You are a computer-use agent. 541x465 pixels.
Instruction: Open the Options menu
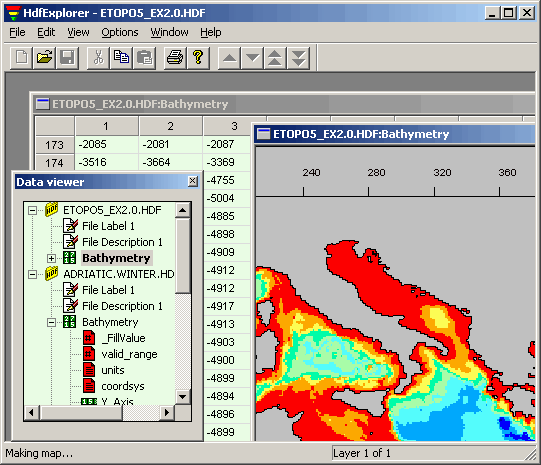pos(120,32)
